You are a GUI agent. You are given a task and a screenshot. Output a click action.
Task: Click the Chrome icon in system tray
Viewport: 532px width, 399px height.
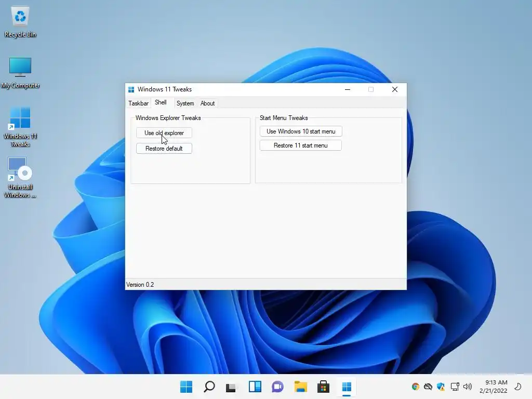(416, 387)
